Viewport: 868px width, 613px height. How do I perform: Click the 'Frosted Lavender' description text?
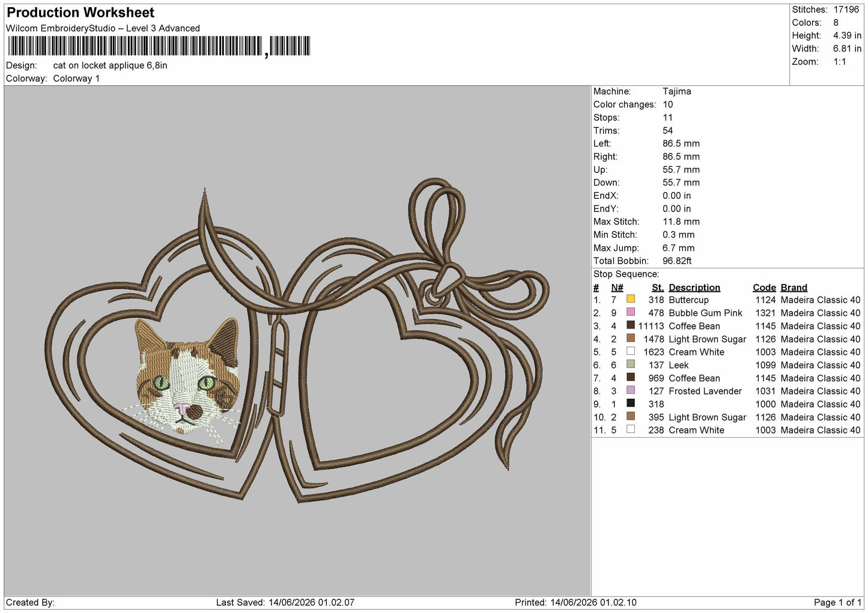coord(705,391)
